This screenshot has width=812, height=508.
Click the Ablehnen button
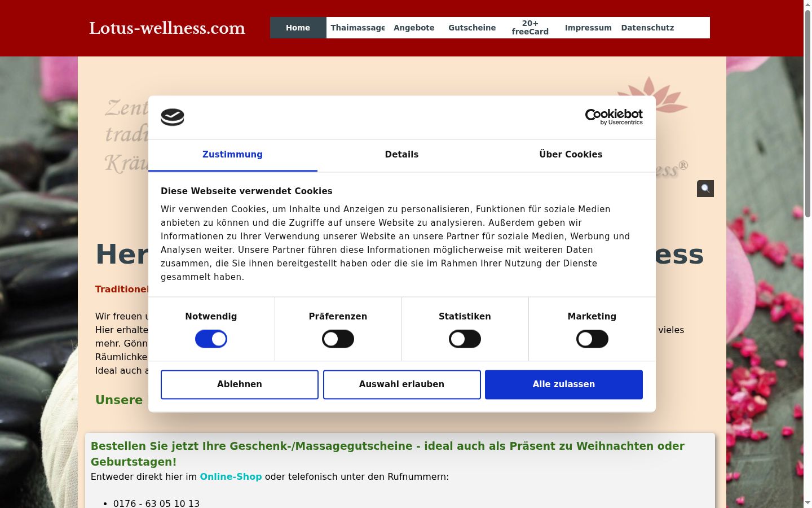click(x=240, y=384)
